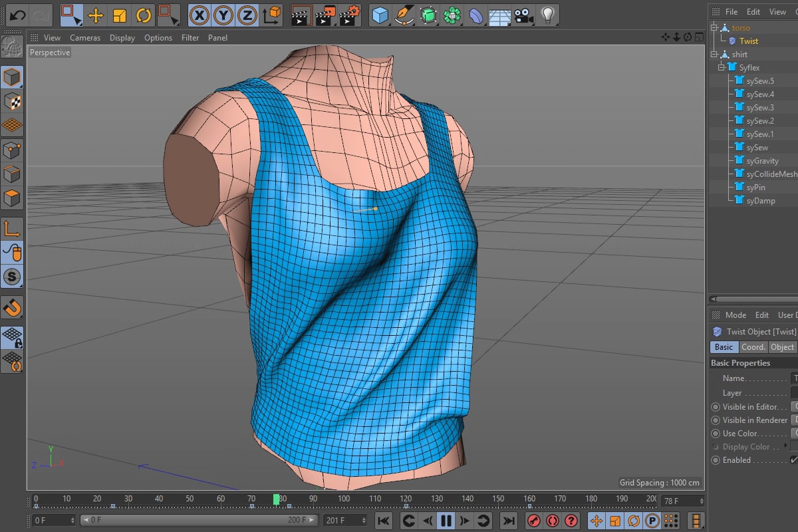Collapse the torso object tree
Image resolution: width=798 pixels, height=532 pixels.
[x=715, y=28]
